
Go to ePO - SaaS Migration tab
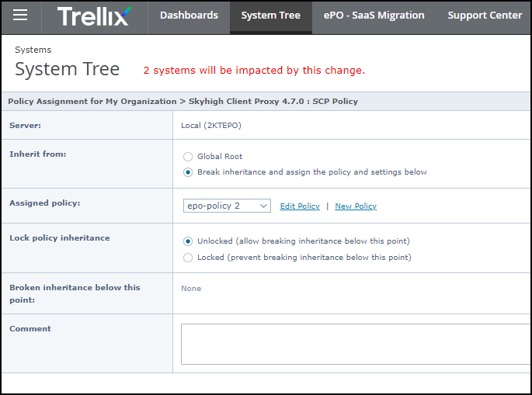click(374, 16)
